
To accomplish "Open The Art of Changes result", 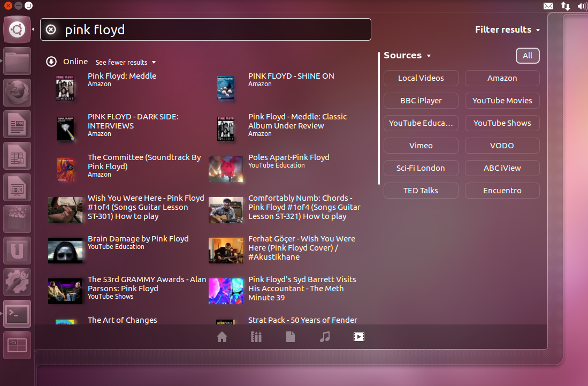I will coord(122,320).
